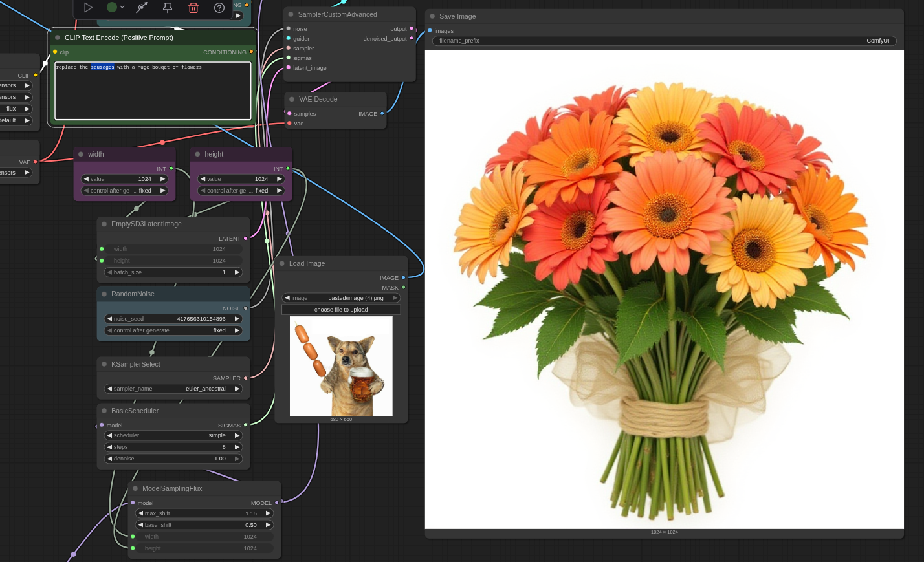Screen dimensions: 924x562
Task: Click the images input port on Save Image
Action: (x=430, y=30)
